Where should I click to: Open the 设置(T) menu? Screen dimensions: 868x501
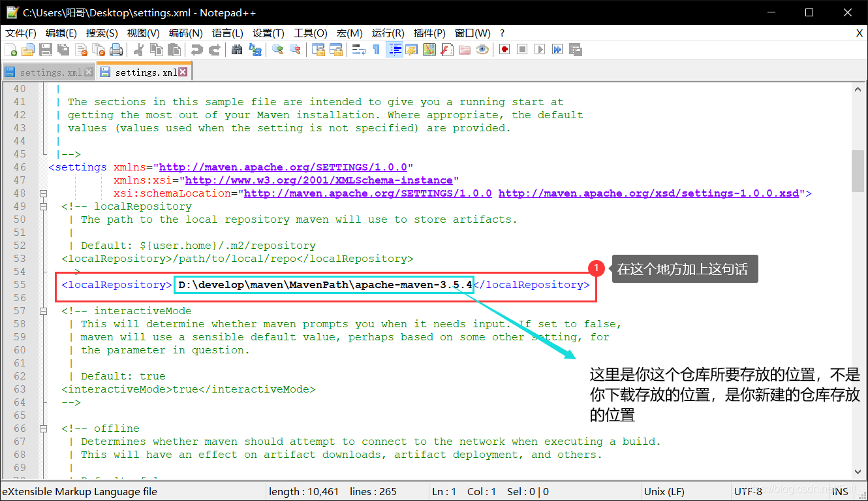point(268,33)
